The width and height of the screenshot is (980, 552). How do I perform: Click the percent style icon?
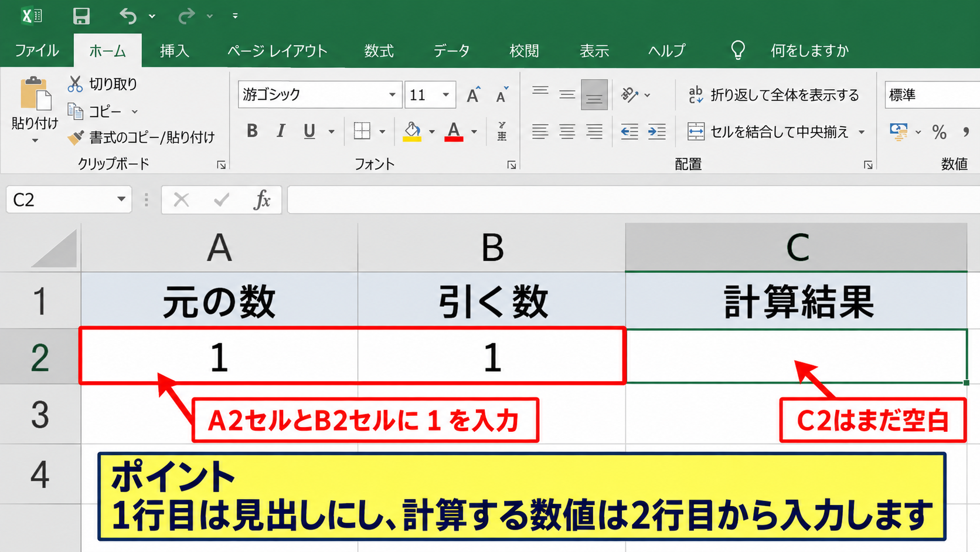click(x=939, y=132)
